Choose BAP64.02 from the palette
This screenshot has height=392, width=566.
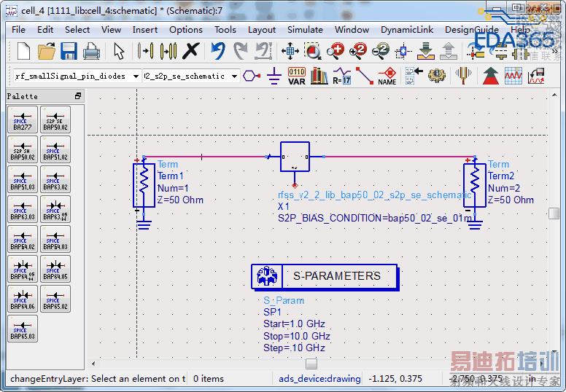(23, 239)
